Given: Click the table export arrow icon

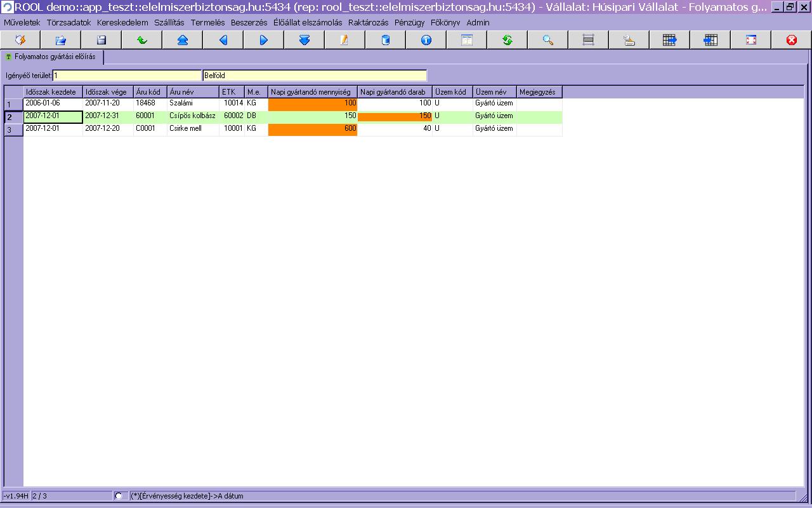Looking at the screenshot, I should tap(670, 40).
